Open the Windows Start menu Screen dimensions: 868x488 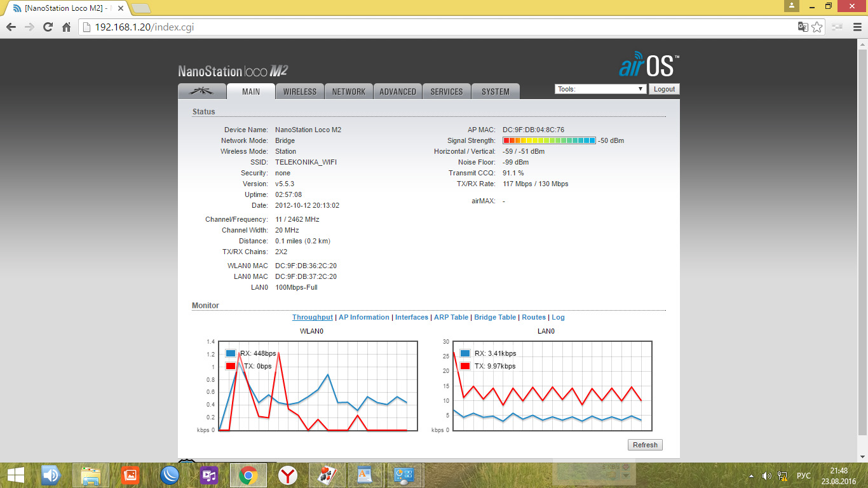[x=15, y=475]
